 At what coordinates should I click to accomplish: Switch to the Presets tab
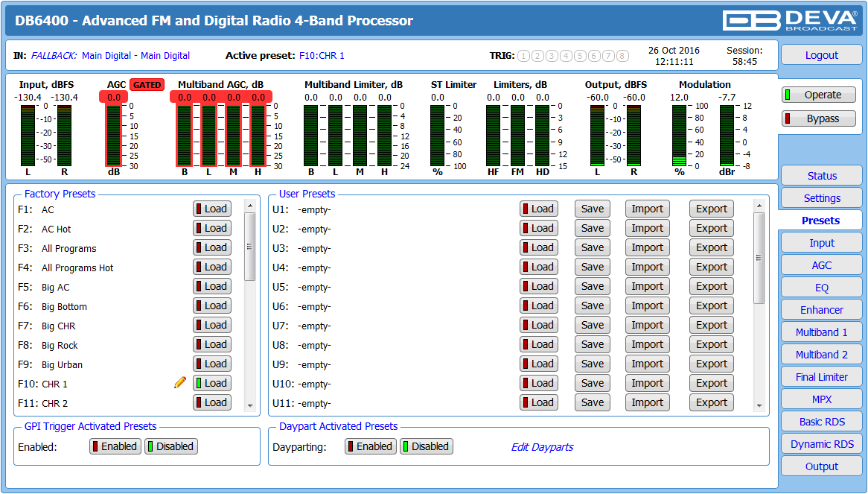point(820,221)
